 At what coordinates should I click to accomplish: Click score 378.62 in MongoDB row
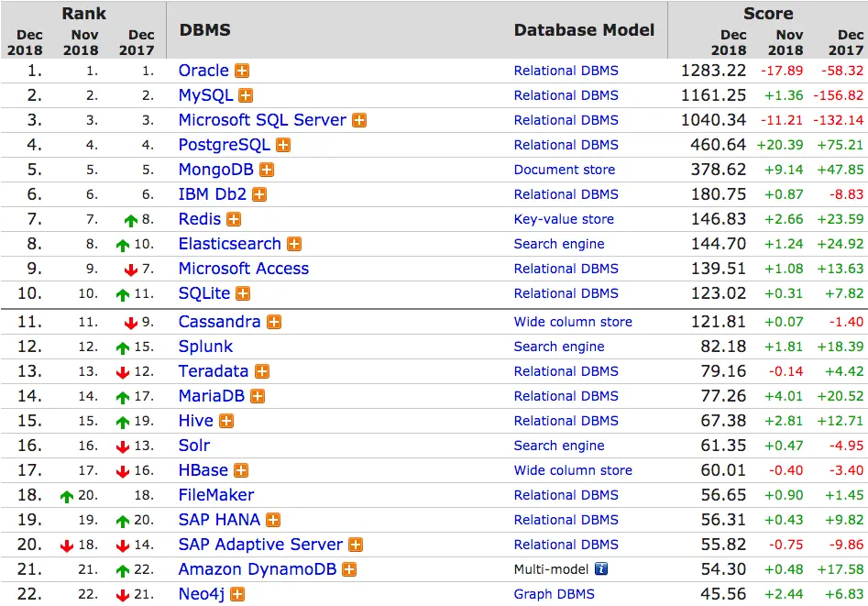pos(719,170)
